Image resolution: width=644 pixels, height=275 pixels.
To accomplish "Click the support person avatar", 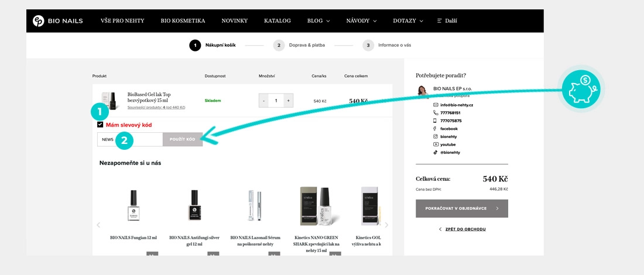I will click(423, 92).
